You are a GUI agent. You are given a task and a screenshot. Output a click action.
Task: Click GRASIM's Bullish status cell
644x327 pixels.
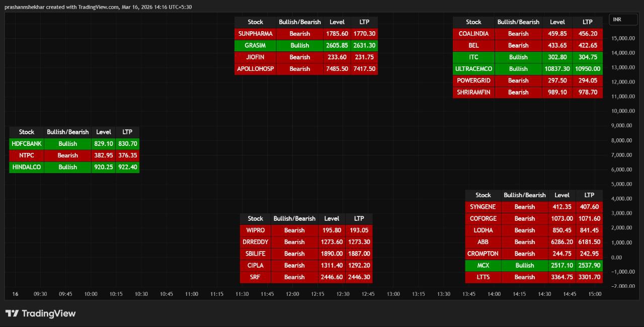coord(300,45)
